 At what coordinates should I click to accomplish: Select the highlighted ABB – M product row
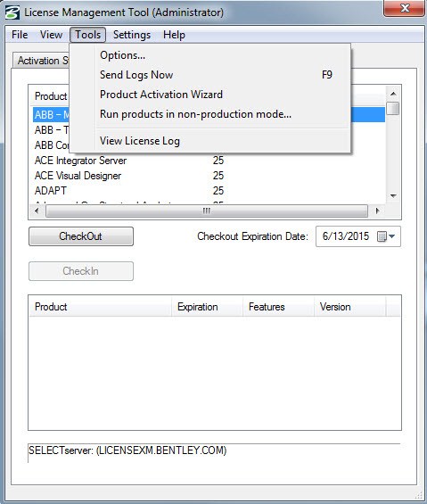coord(51,114)
